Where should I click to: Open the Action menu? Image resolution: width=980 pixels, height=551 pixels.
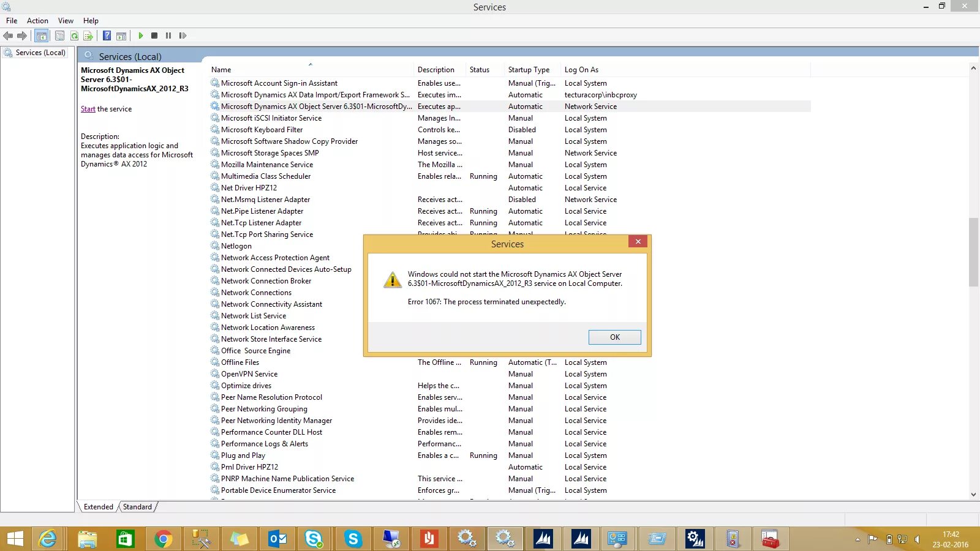[37, 20]
